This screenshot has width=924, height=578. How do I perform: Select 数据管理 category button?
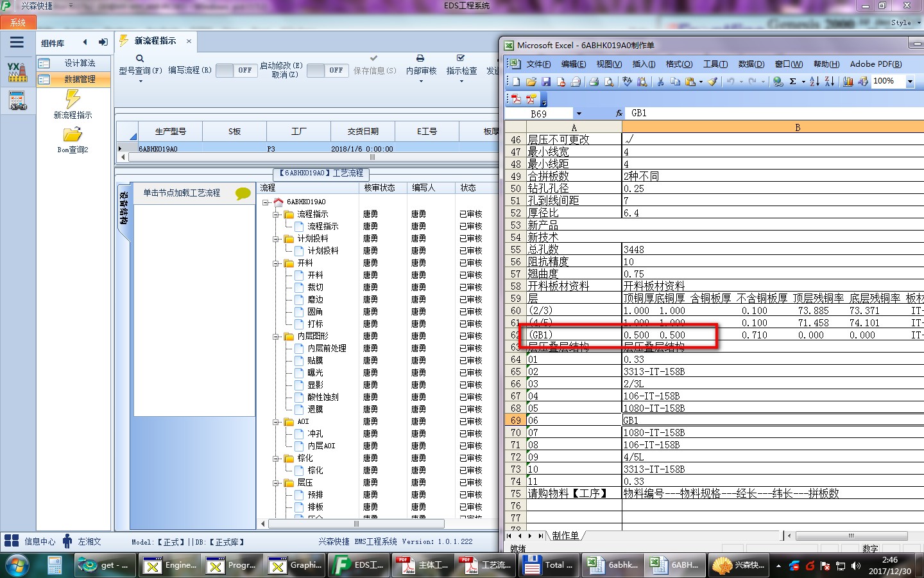(x=73, y=79)
